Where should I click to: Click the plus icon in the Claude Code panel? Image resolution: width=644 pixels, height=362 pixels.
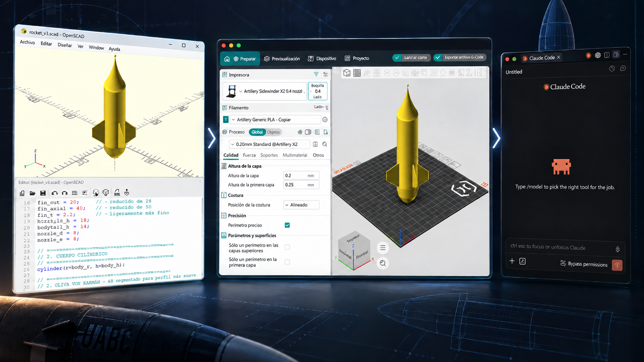(512, 261)
